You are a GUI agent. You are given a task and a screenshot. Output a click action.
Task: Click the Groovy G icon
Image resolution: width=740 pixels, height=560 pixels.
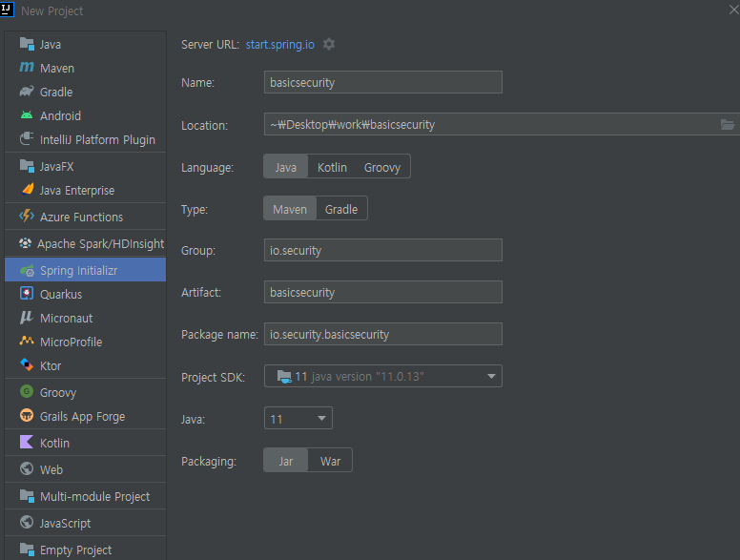coord(27,391)
